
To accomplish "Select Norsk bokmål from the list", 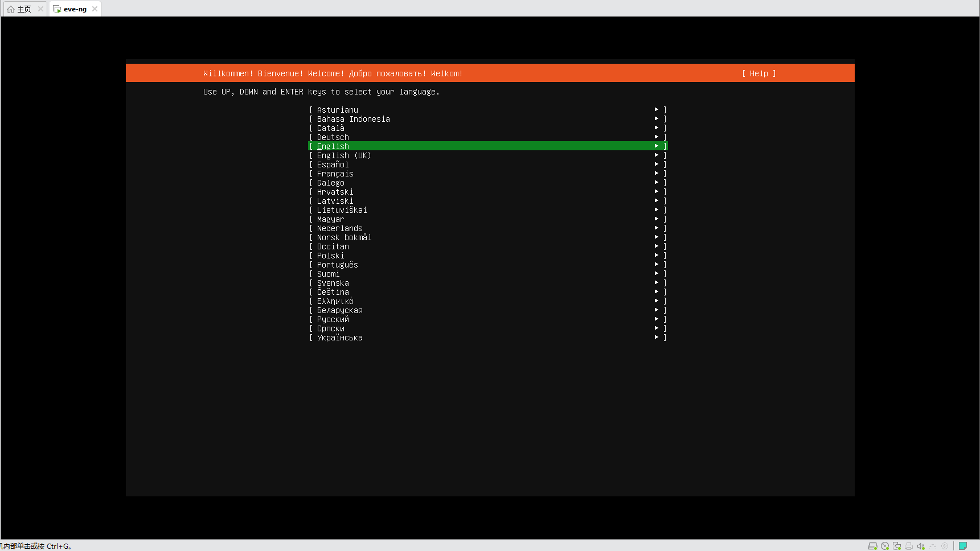I will coord(487,237).
